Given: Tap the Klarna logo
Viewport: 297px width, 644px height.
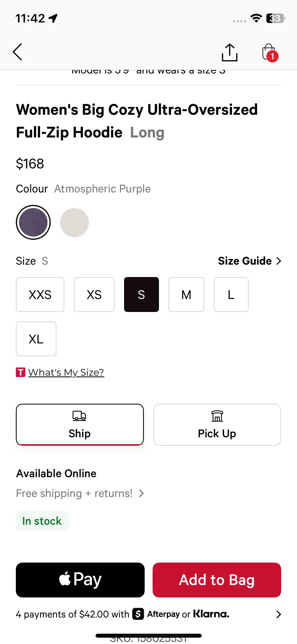Looking at the screenshot, I should (211, 614).
